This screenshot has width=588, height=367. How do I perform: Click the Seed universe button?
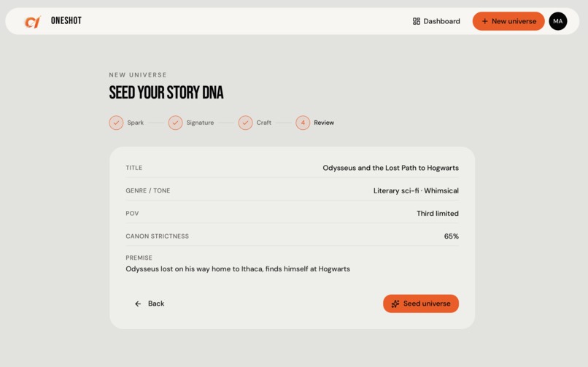click(x=421, y=304)
